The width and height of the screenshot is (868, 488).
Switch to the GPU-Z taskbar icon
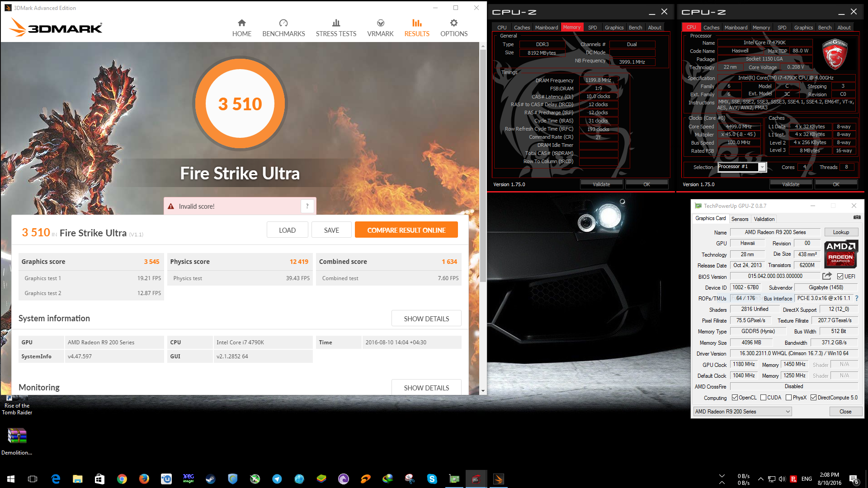coord(454,479)
